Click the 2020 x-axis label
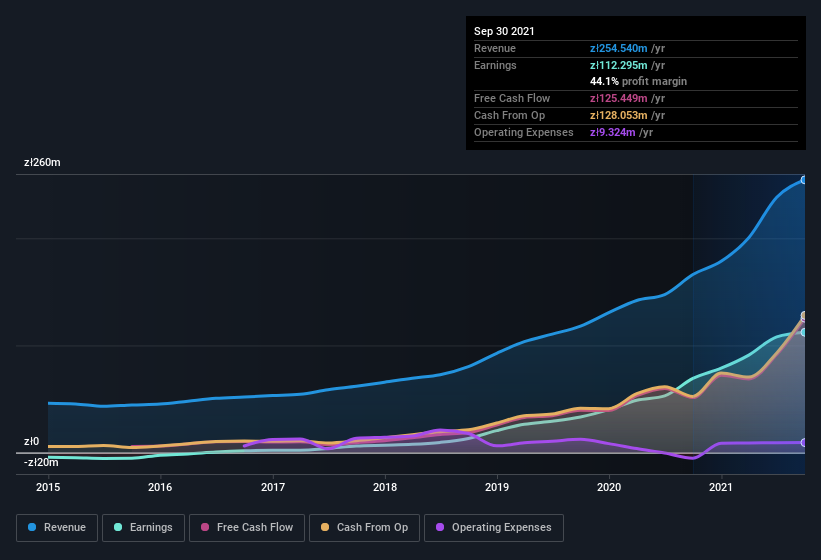The width and height of the screenshot is (821, 560). point(609,487)
